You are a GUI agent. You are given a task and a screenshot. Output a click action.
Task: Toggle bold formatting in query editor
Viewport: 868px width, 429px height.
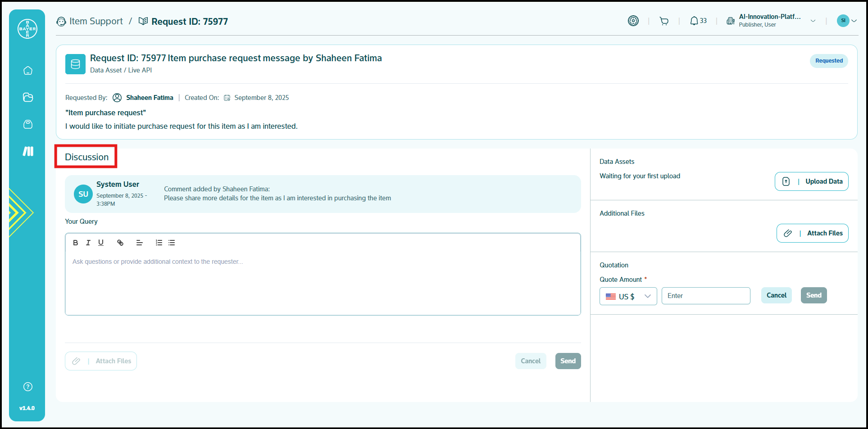pos(76,243)
